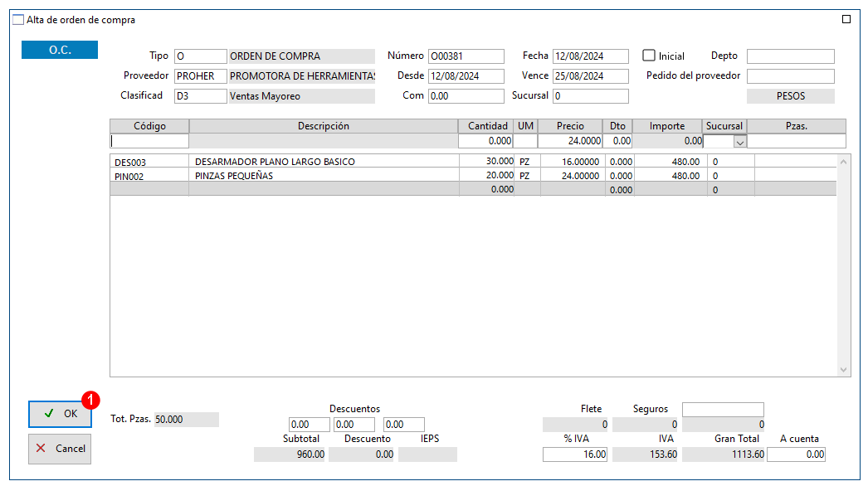The width and height of the screenshot is (868, 486).
Task: Click the PROMOTORA DE HERRAMIENTAS supplier name
Action: click(302, 75)
